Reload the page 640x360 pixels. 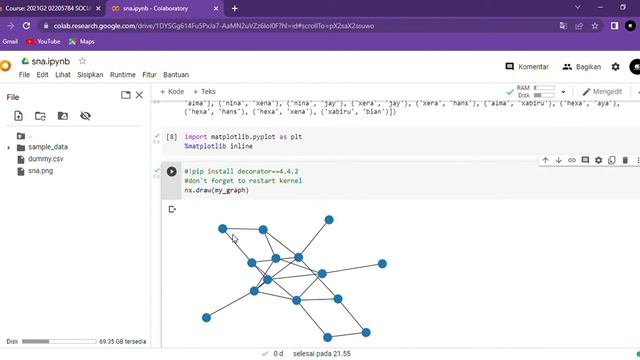coord(26,26)
